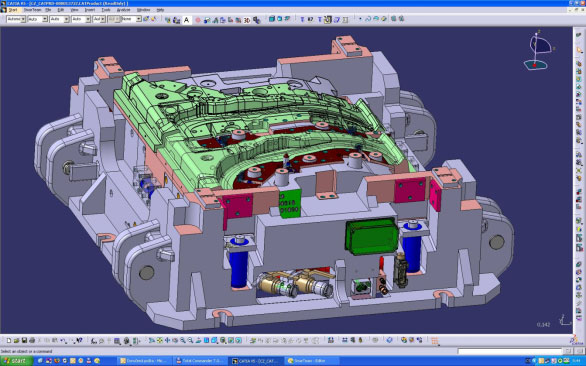Click the 3D icon in top toolbar
This screenshot has width=586, height=366.
tap(247, 20)
